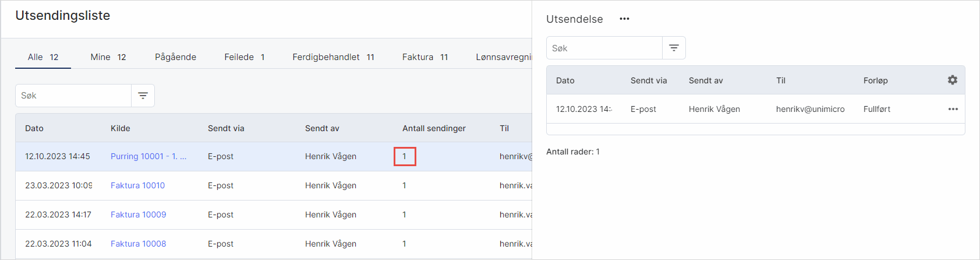This screenshot has width=980, height=260.
Task: Go to the Faktura tab
Action: [424, 57]
